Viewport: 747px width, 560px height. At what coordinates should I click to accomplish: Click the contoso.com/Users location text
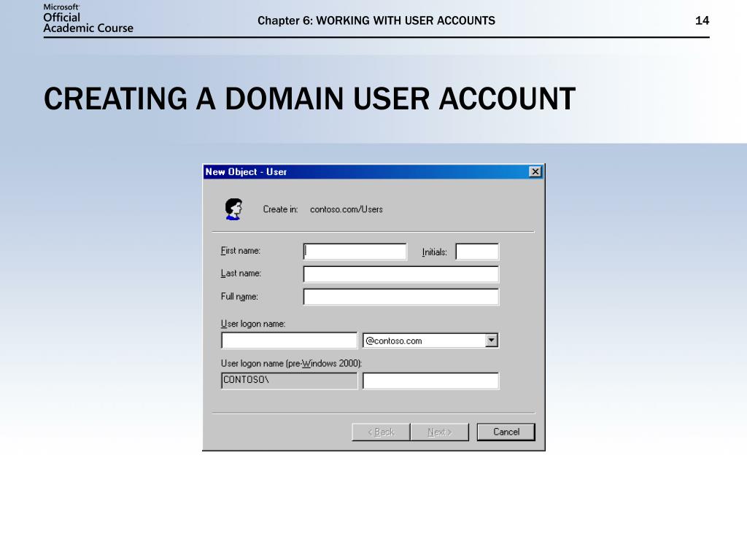click(x=346, y=209)
